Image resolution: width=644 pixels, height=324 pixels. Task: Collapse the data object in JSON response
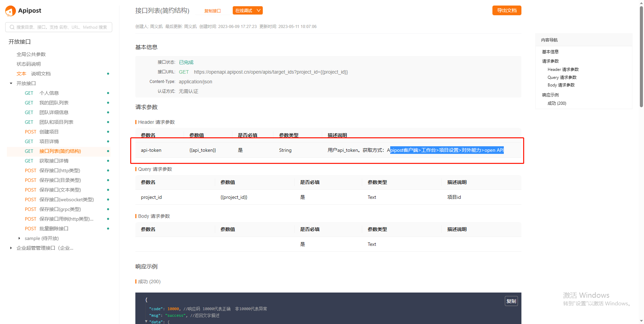[x=146, y=322]
